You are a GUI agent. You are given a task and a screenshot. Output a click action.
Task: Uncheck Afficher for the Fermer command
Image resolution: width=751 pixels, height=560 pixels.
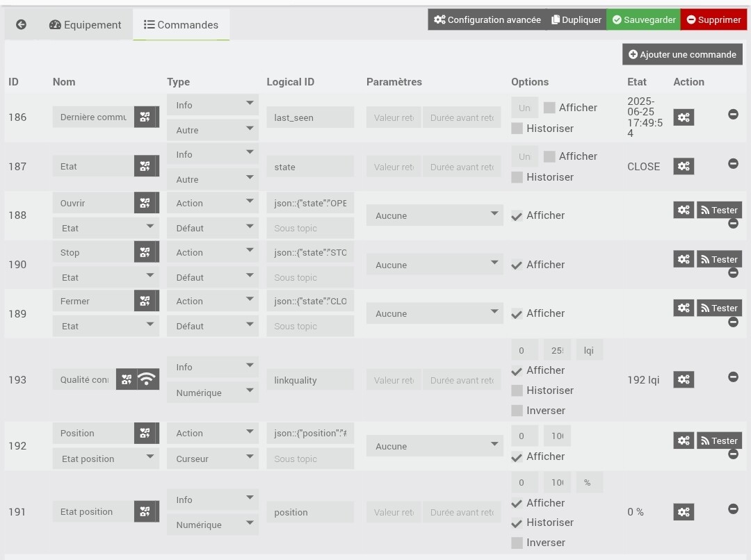click(517, 314)
